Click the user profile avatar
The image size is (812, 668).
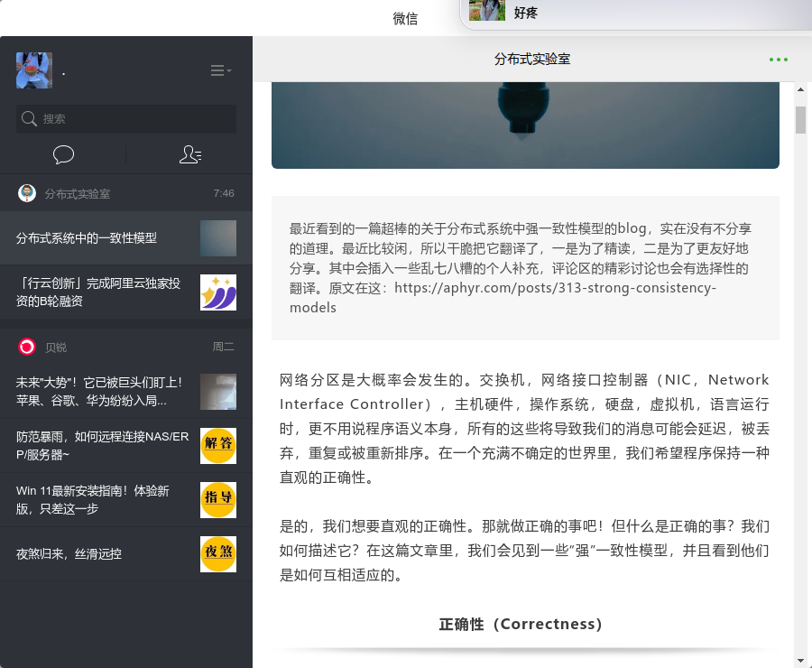click(x=34, y=70)
